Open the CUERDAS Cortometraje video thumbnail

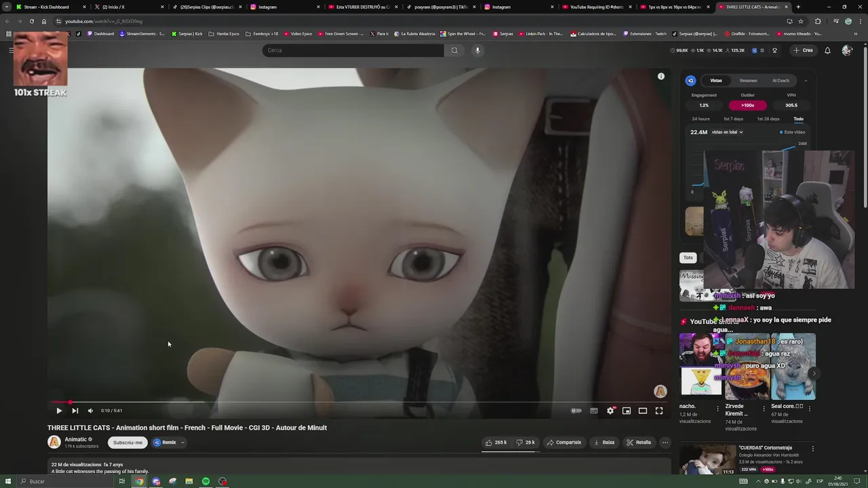pos(708,460)
